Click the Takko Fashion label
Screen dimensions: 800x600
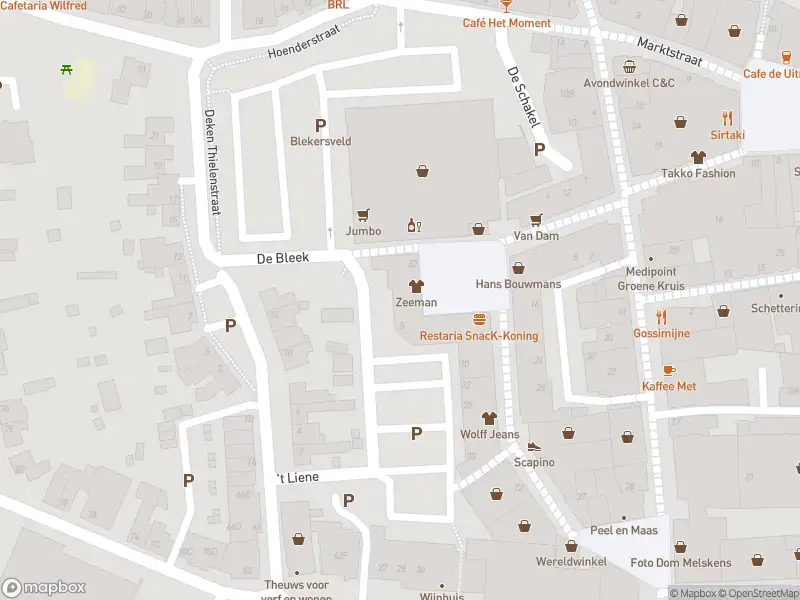coord(698,173)
